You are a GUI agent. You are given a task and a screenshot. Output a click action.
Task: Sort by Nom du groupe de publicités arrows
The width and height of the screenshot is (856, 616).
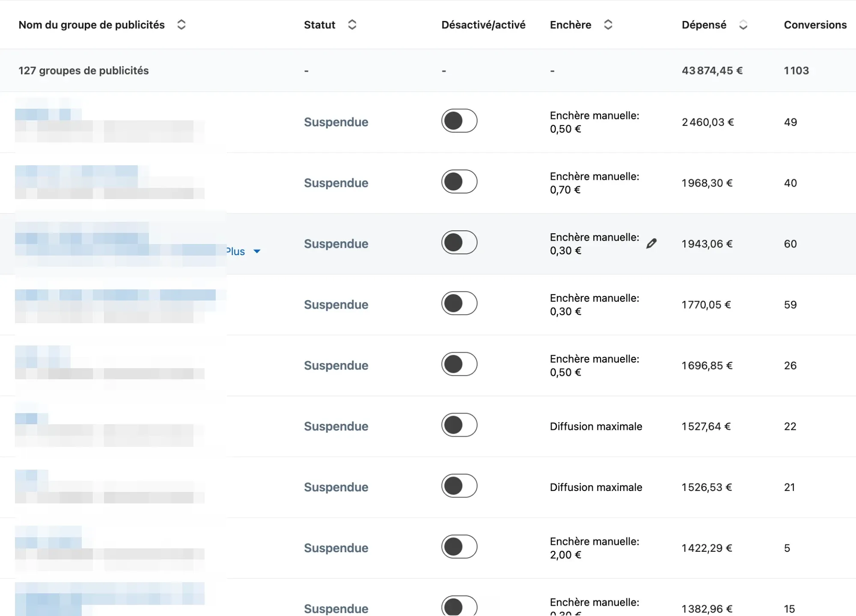click(181, 25)
